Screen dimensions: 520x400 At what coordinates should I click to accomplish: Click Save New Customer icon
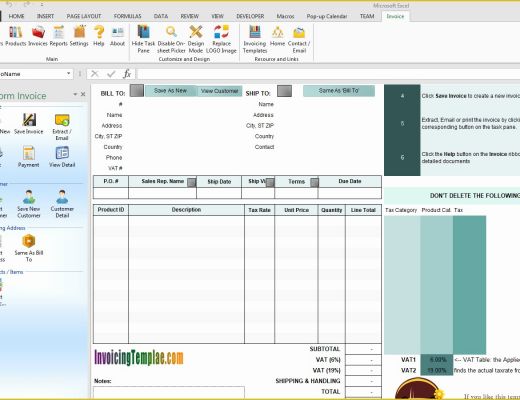click(x=29, y=204)
